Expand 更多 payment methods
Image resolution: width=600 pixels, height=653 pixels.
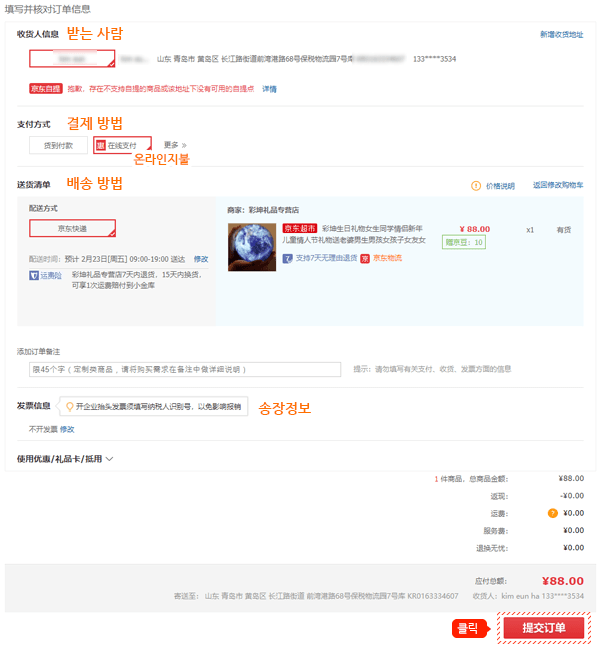pos(175,145)
